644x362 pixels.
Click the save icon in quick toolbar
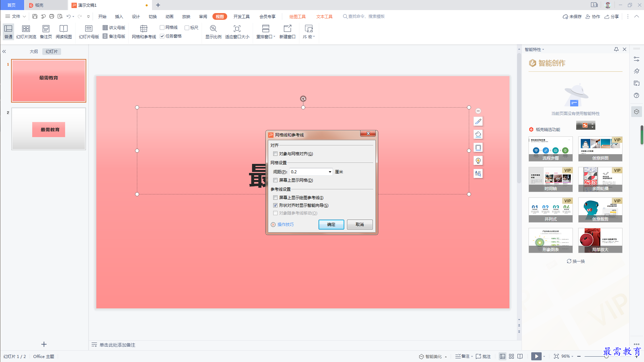(x=35, y=16)
